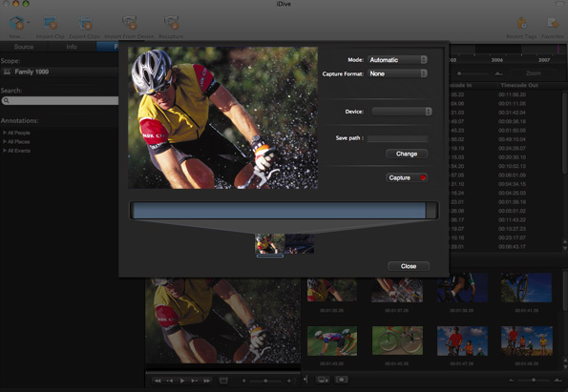Click the New library toolbar icon
The height and width of the screenshot is (392, 568).
click(x=16, y=23)
